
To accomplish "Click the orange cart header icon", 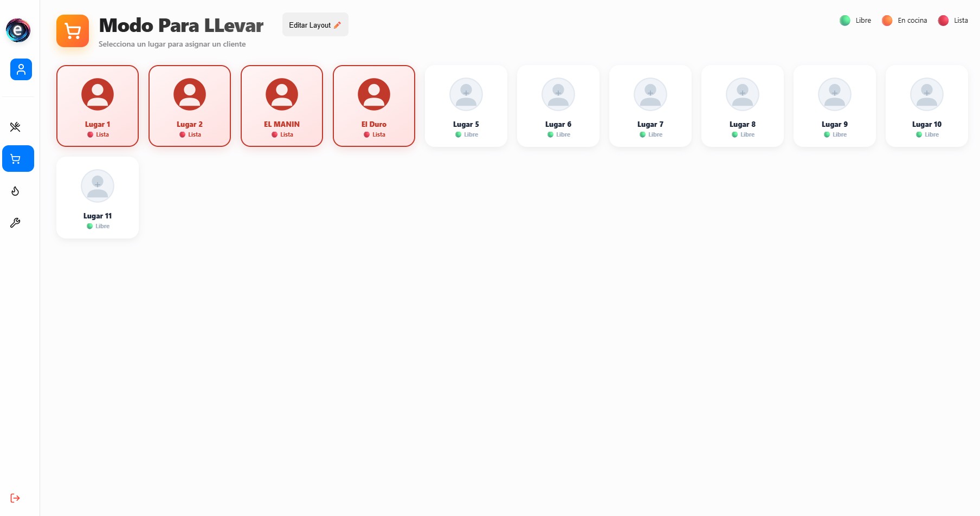I will (73, 31).
